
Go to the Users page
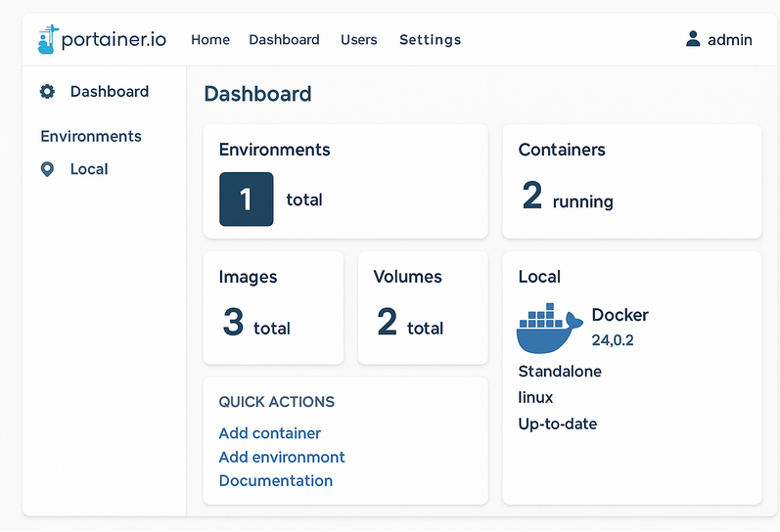click(x=358, y=40)
